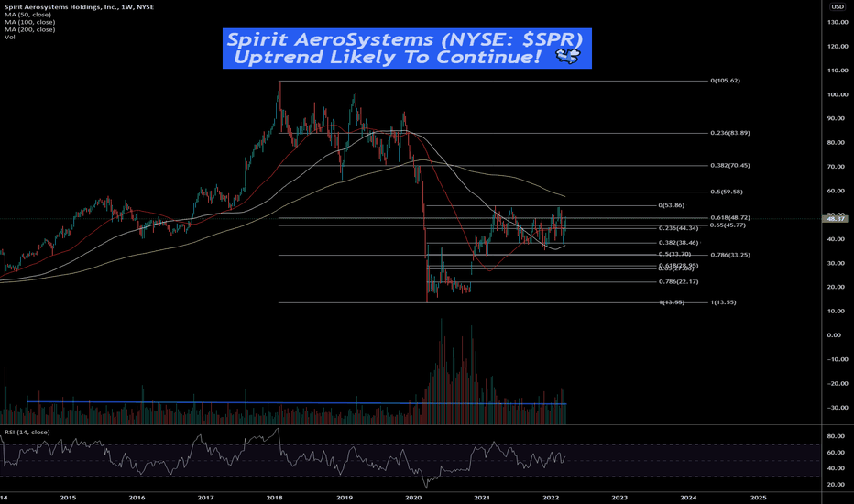The width and height of the screenshot is (854, 504).
Task: Select the Fibonacci label 0.618(48.72)
Action: click(x=729, y=217)
